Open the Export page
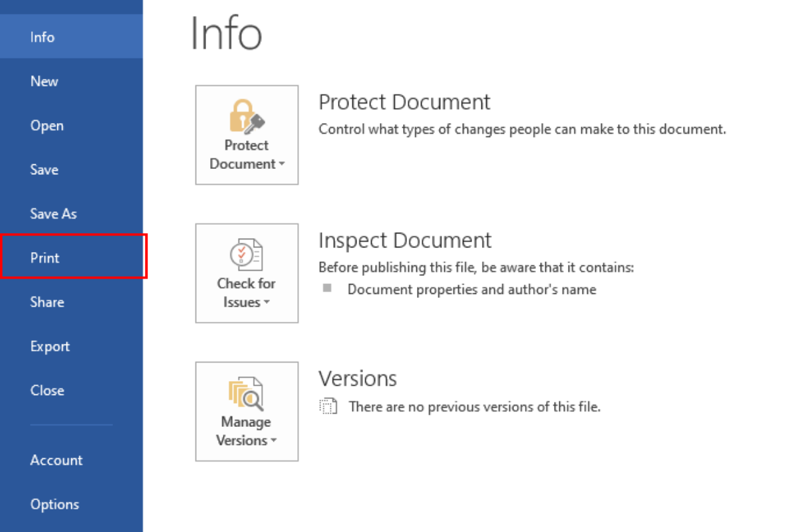The width and height of the screenshot is (798, 532). point(50,346)
